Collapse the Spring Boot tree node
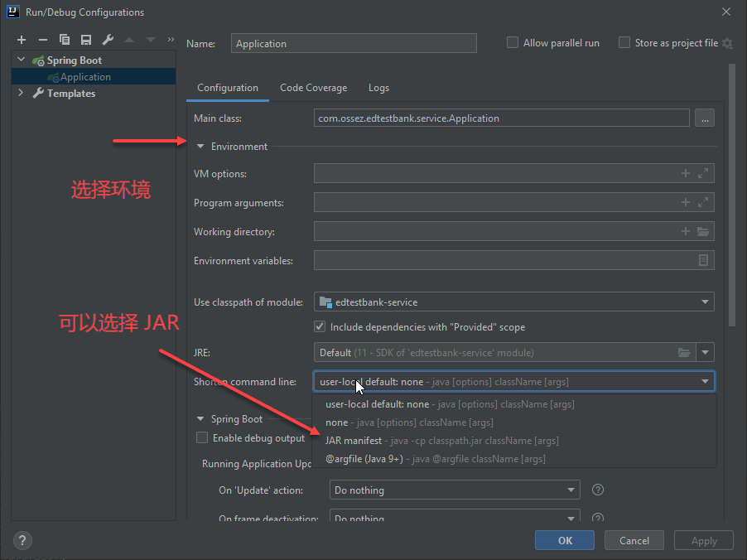 pyautogui.click(x=21, y=60)
